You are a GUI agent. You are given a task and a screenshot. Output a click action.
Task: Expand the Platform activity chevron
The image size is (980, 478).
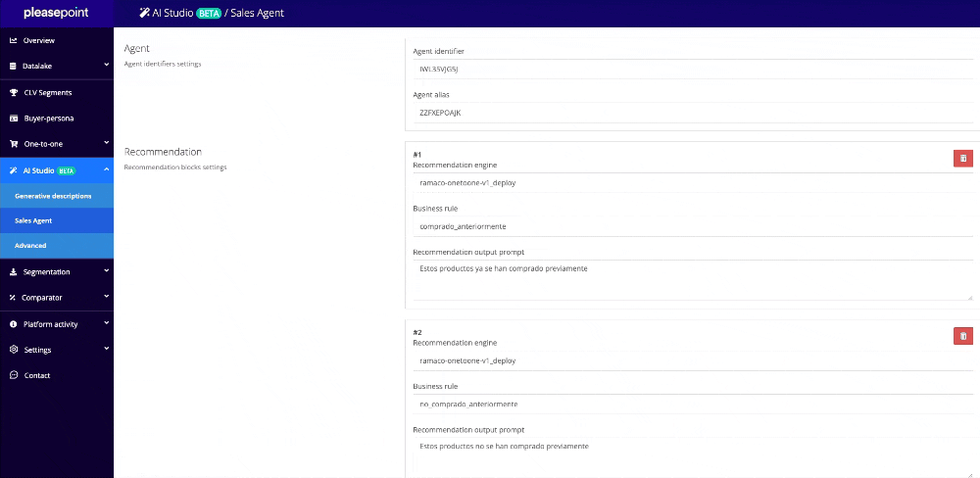pyautogui.click(x=106, y=323)
